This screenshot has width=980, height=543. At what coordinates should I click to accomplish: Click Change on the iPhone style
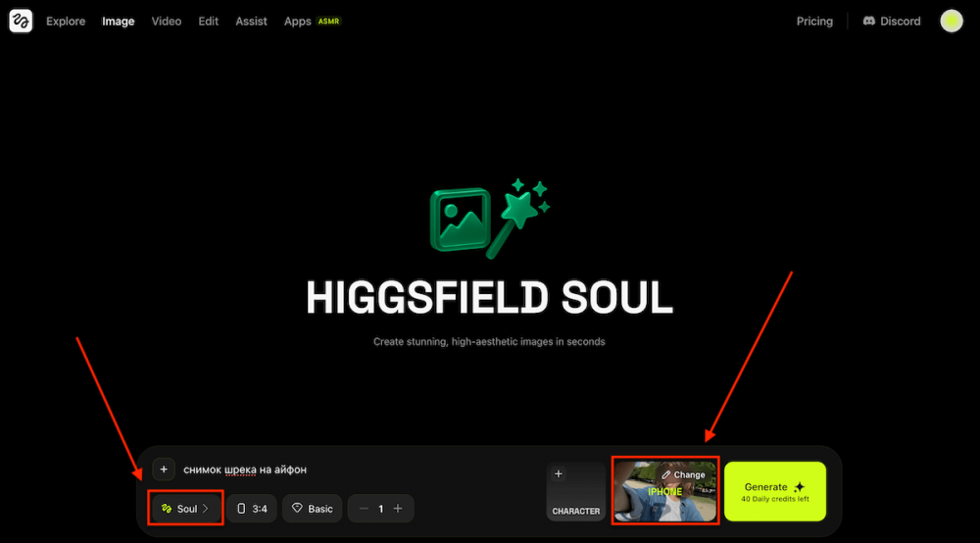point(683,475)
